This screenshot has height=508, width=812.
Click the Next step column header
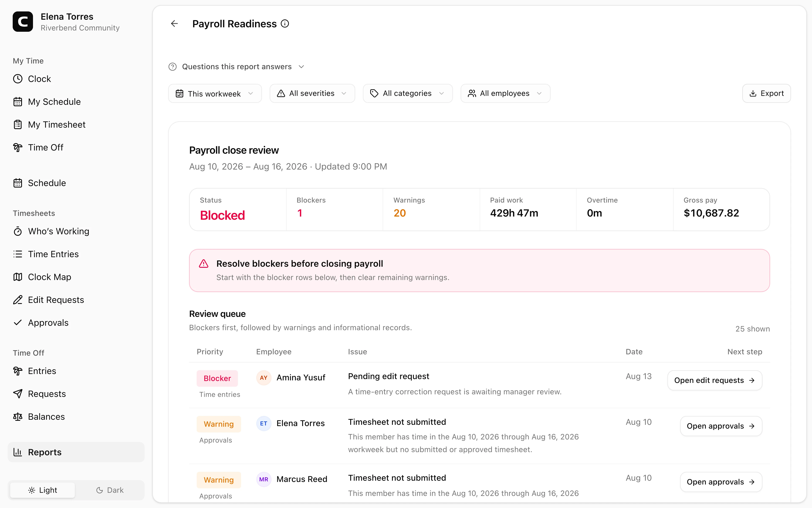pyautogui.click(x=745, y=352)
